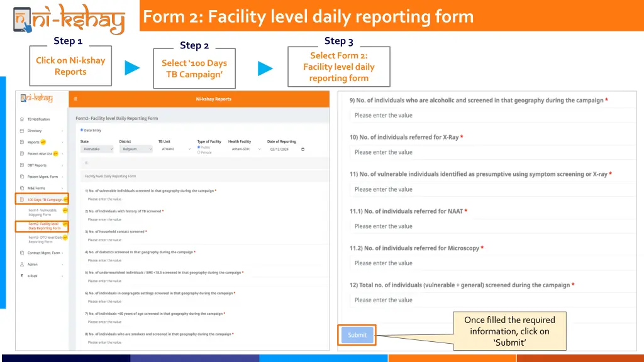
Task: Click the 'Facility level Daily Reporting Form' section header
Action: tap(110, 176)
